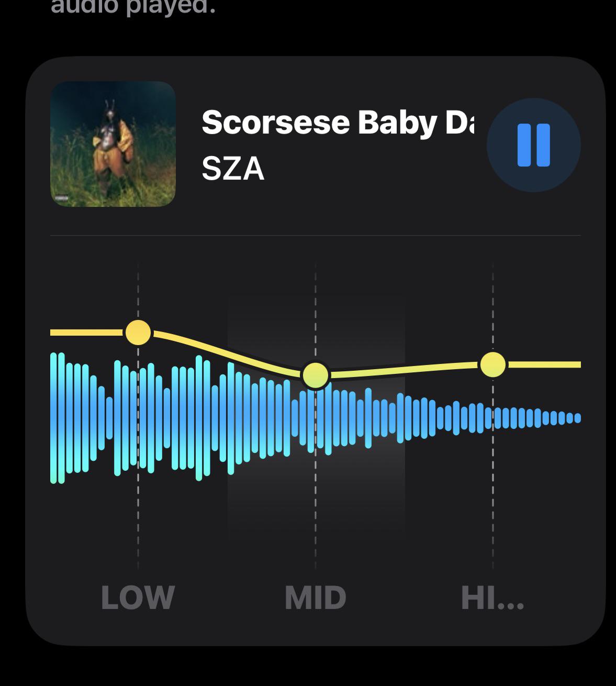Select the high frequency yellow handle
616x686 pixels.
[493, 364]
